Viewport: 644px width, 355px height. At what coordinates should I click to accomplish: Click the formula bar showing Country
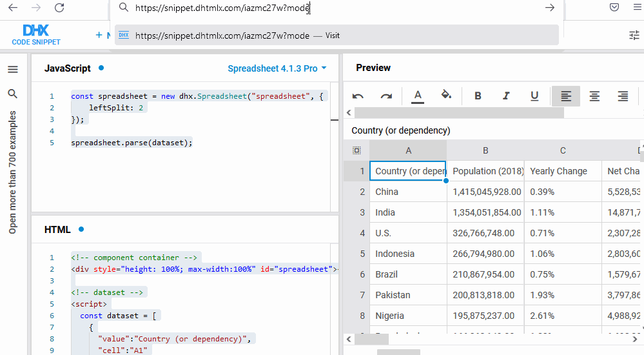coord(493,130)
